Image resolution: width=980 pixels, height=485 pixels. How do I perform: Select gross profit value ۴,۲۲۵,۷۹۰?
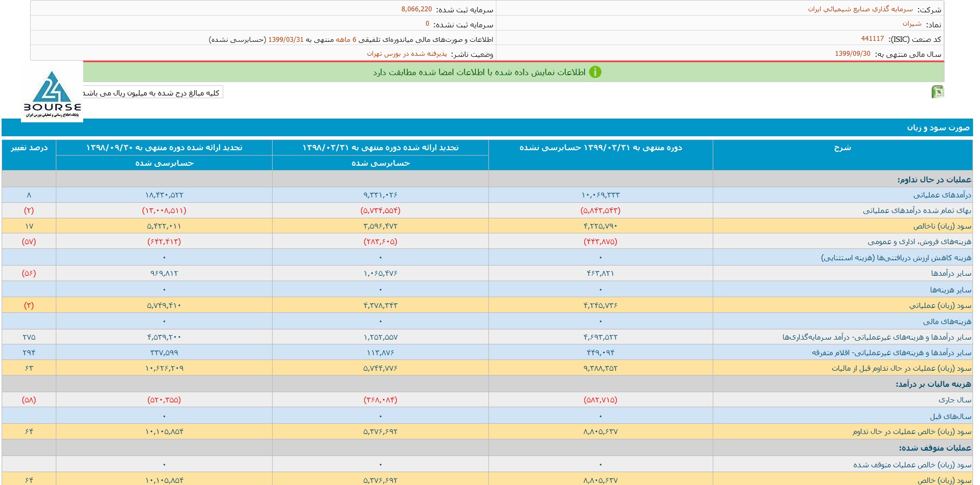click(601, 226)
